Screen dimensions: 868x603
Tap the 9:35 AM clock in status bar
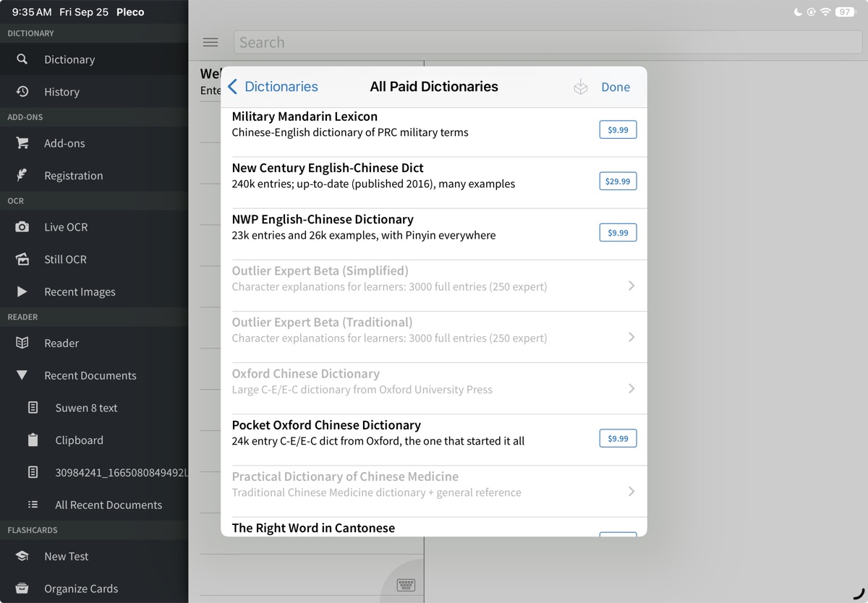[32, 12]
